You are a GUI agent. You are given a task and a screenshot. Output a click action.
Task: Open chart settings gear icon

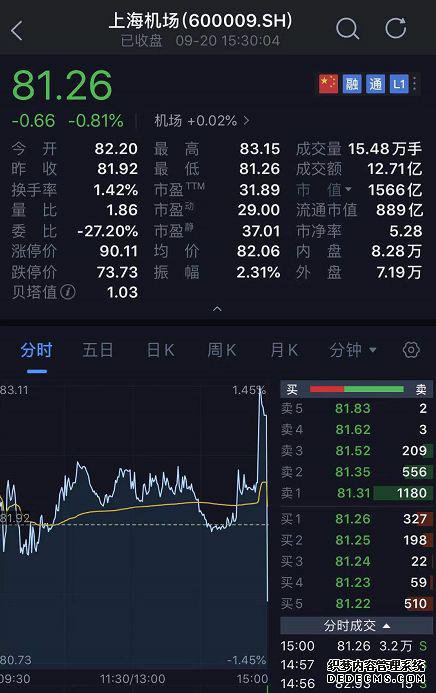pos(411,350)
